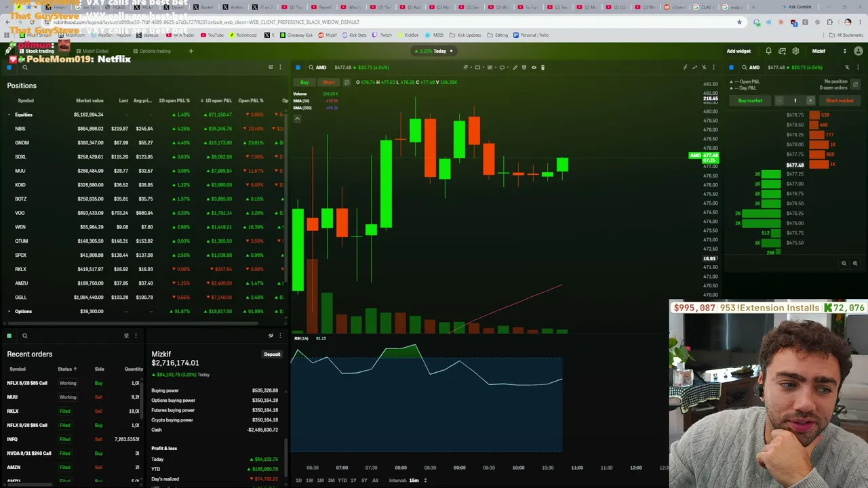Click the layout manager icon beside the bell
Screen dimensions: 868x488
pos(782,51)
